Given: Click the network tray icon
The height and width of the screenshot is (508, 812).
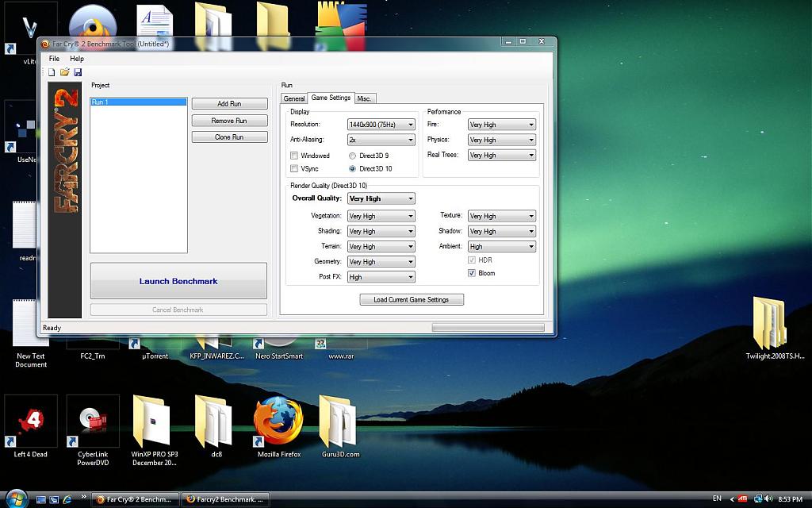Looking at the screenshot, I should [758, 498].
